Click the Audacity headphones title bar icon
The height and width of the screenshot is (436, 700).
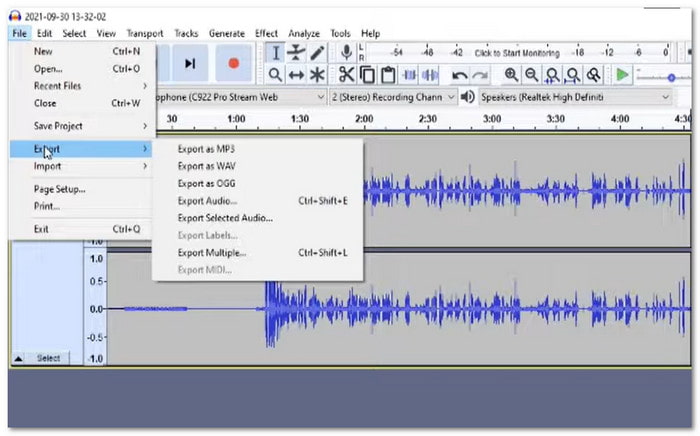pos(15,17)
